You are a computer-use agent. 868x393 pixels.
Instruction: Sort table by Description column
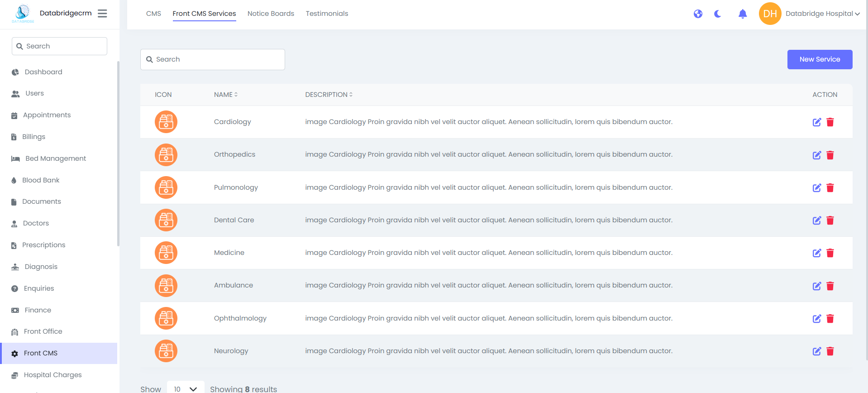(329, 95)
